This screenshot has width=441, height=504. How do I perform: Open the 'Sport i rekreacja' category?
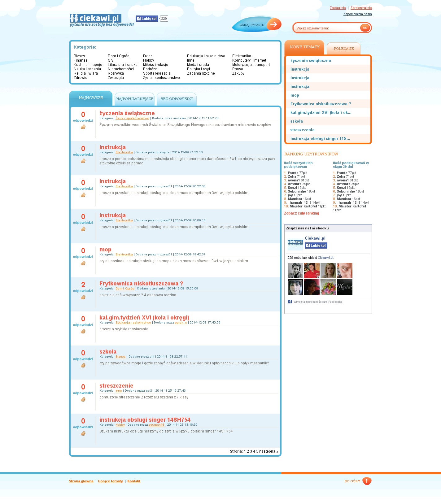pyautogui.click(x=157, y=73)
